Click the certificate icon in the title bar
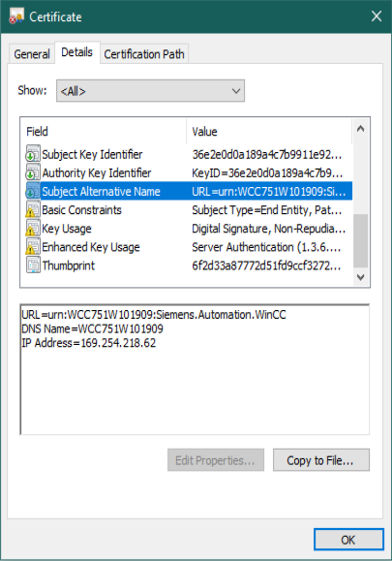The height and width of the screenshot is (561, 392). (x=16, y=16)
